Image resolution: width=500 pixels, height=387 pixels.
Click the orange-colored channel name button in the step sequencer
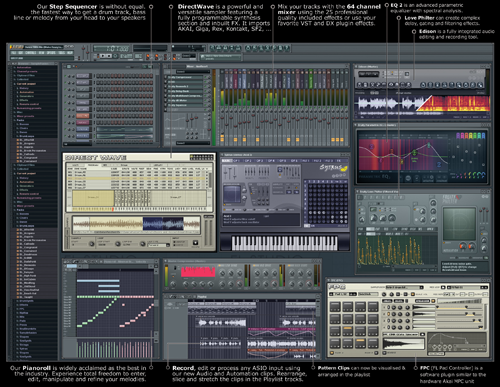pyautogui.click(x=82, y=116)
